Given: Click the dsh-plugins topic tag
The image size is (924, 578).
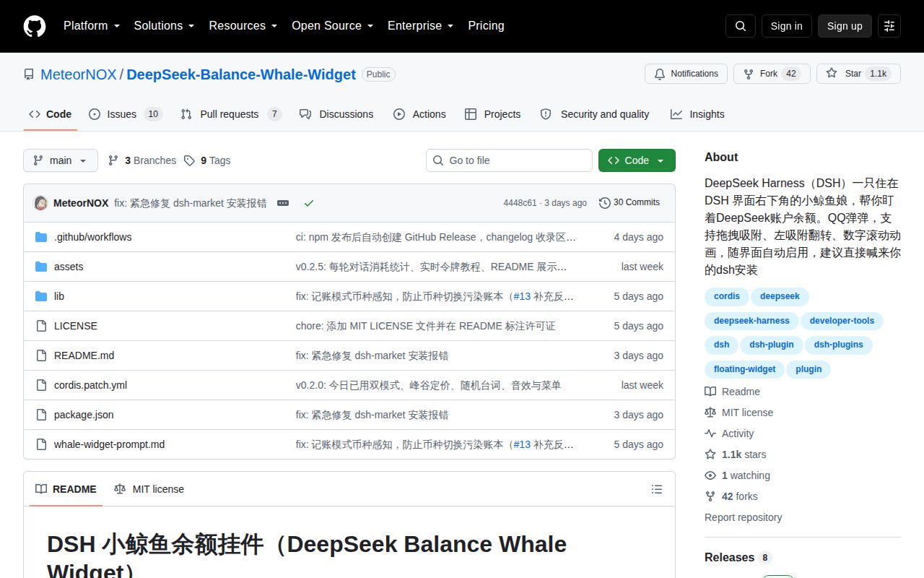Looking at the screenshot, I should pos(838,345).
